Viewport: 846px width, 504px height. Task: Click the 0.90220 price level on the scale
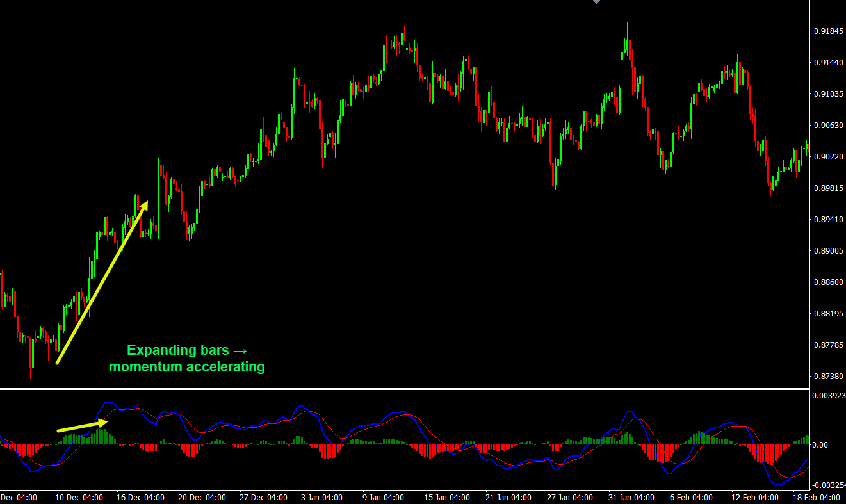tap(827, 157)
